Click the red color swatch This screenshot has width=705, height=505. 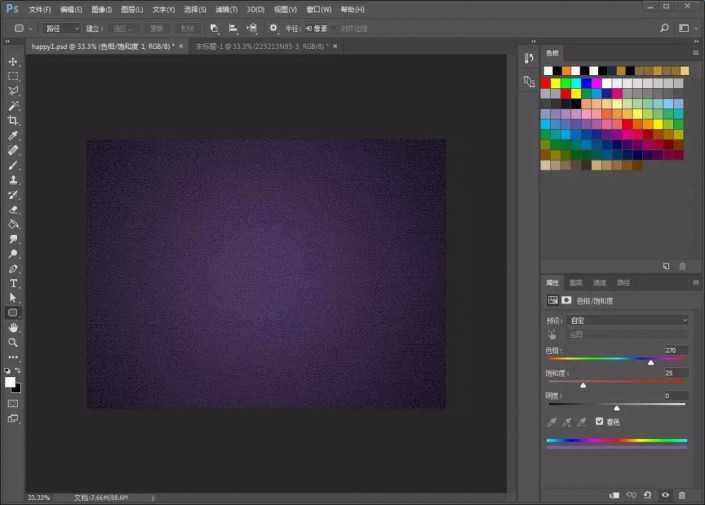click(x=546, y=83)
